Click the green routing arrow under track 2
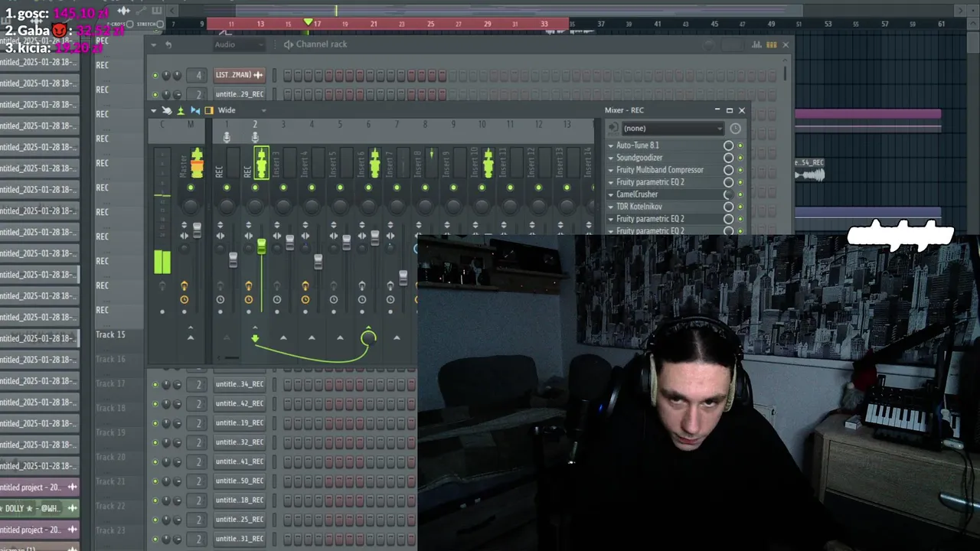 tap(255, 338)
